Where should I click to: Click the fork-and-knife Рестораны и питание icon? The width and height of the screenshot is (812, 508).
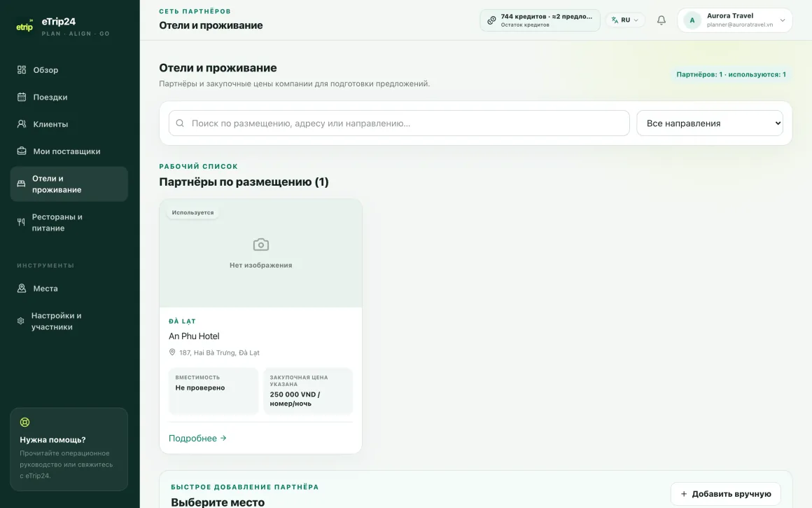pos(21,222)
